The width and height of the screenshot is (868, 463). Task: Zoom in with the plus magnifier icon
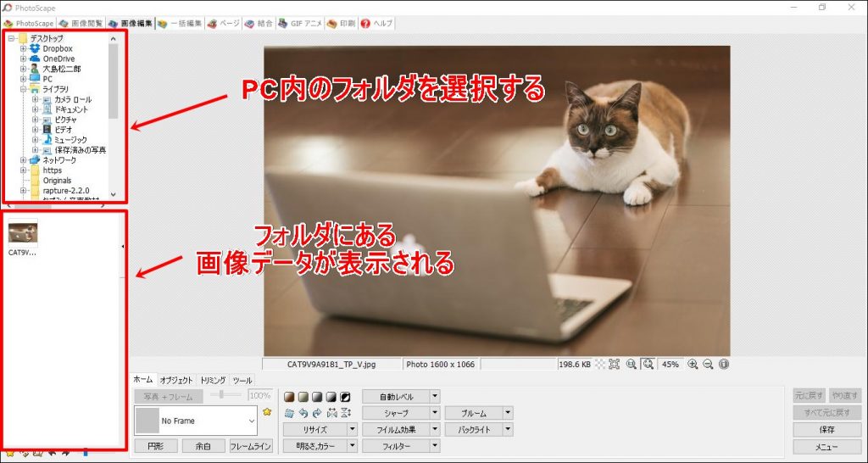[x=693, y=364]
